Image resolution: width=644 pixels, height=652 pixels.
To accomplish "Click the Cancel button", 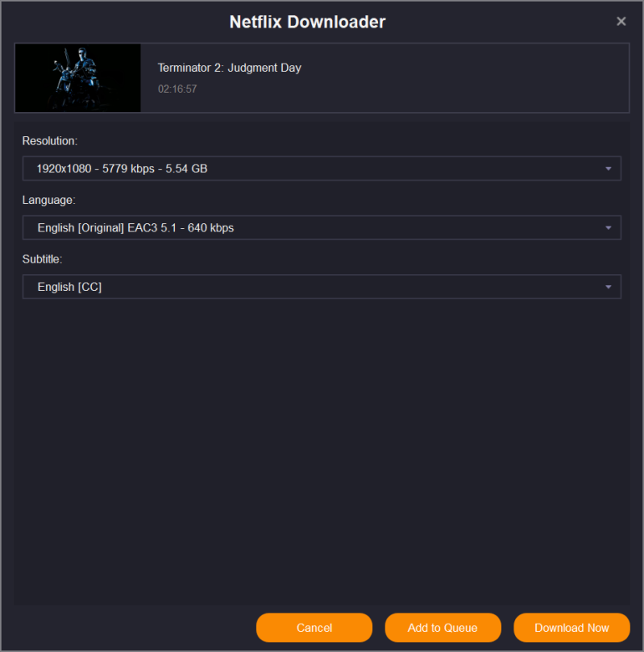I will (314, 628).
